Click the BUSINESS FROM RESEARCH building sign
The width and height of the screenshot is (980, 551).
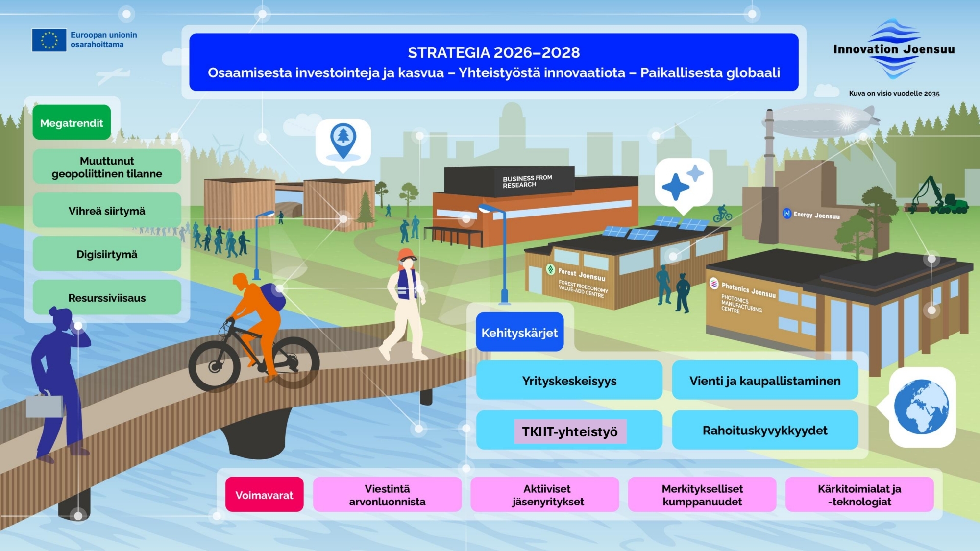tap(527, 181)
